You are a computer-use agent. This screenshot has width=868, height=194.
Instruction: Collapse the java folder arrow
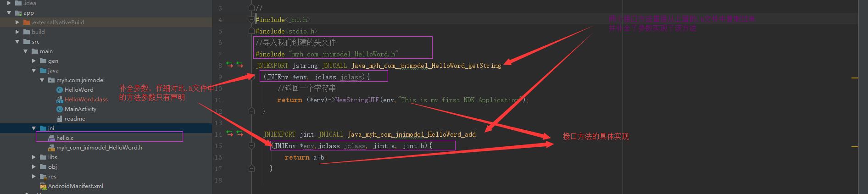point(33,71)
